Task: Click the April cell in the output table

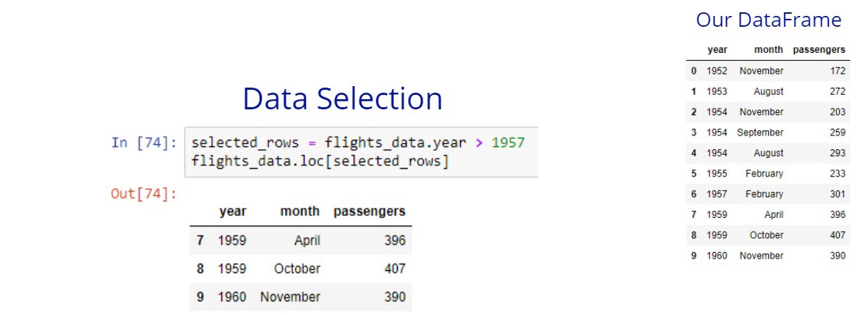Action: click(x=307, y=240)
